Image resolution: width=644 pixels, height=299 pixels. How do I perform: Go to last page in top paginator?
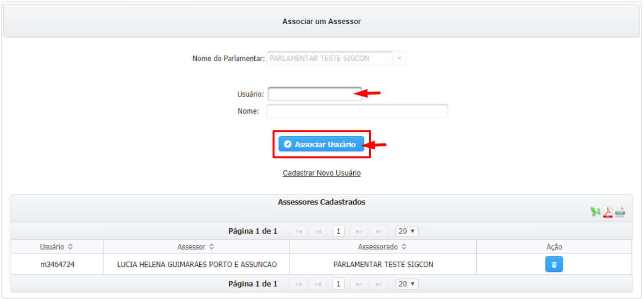click(x=378, y=231)
